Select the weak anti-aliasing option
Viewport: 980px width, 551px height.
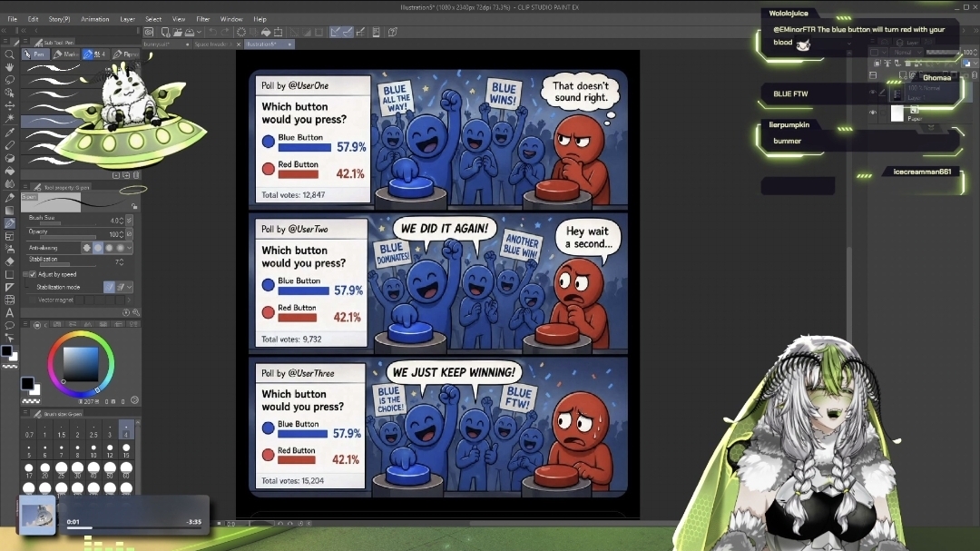tap(98, 248)
